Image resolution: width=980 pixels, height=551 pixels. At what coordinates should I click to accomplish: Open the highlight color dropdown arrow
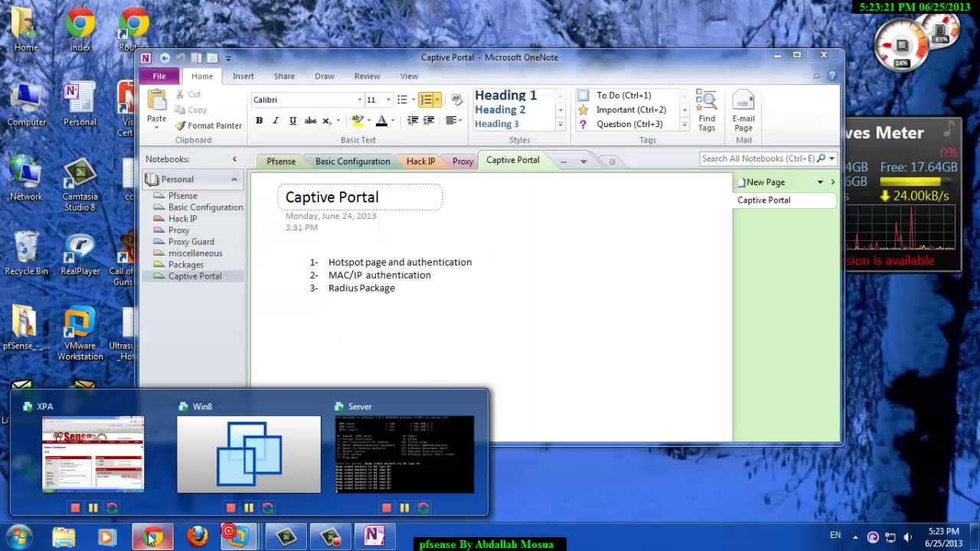368,121
